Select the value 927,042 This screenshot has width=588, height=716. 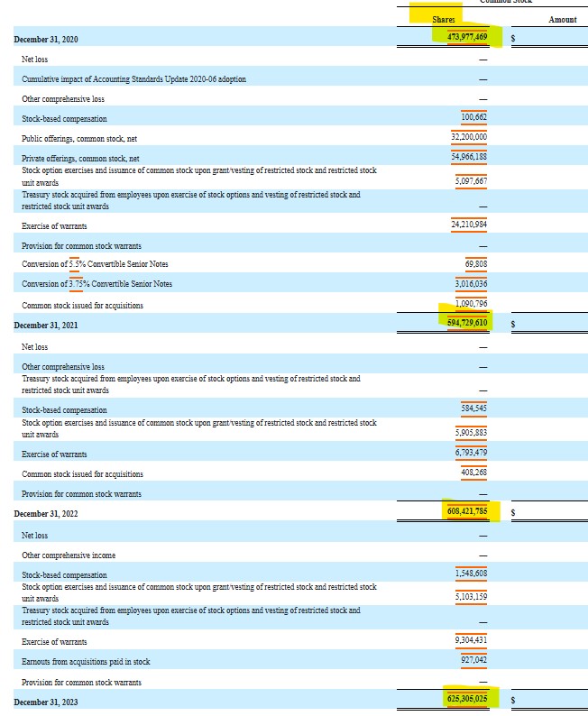click(473, 660)
